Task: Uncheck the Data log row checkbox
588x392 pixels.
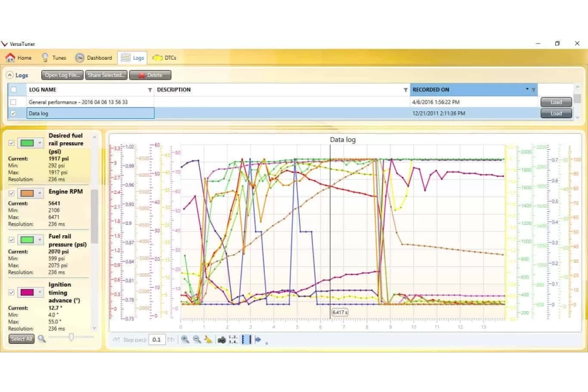Action: 14,114
